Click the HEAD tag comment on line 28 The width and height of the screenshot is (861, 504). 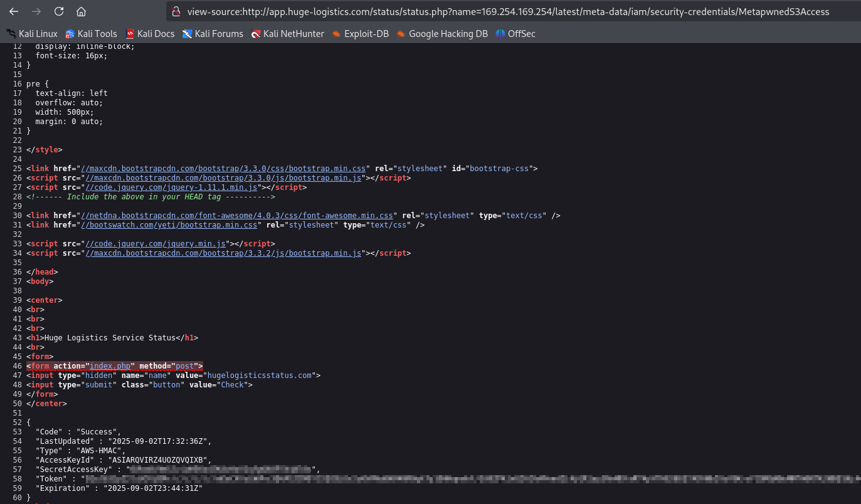[151, 197]
